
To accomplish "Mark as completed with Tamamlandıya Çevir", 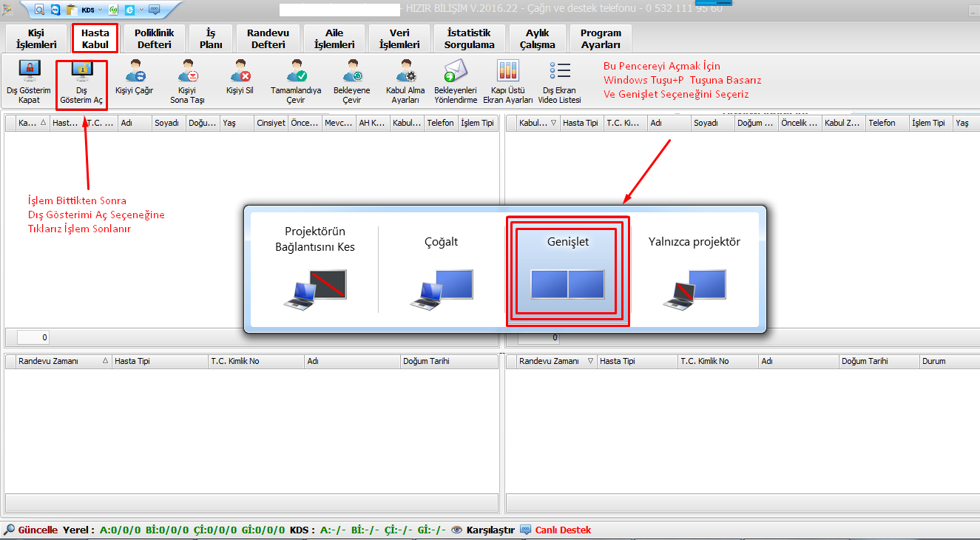I will tap(296, 72).
